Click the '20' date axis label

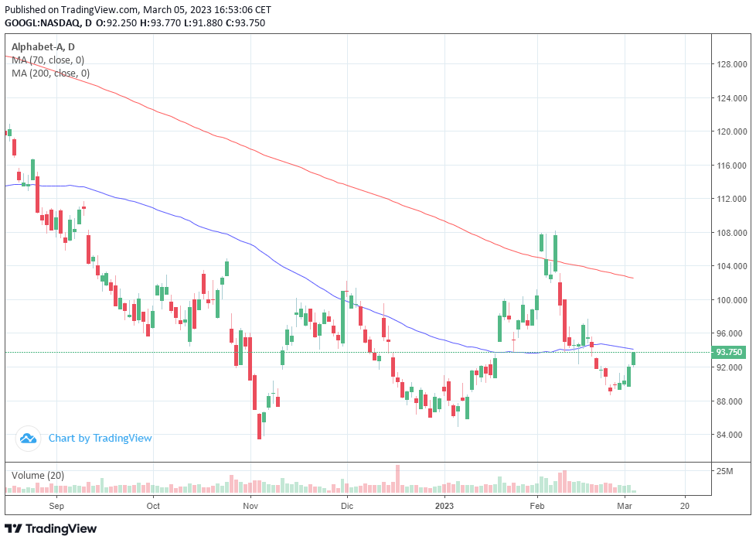(685, 506)
